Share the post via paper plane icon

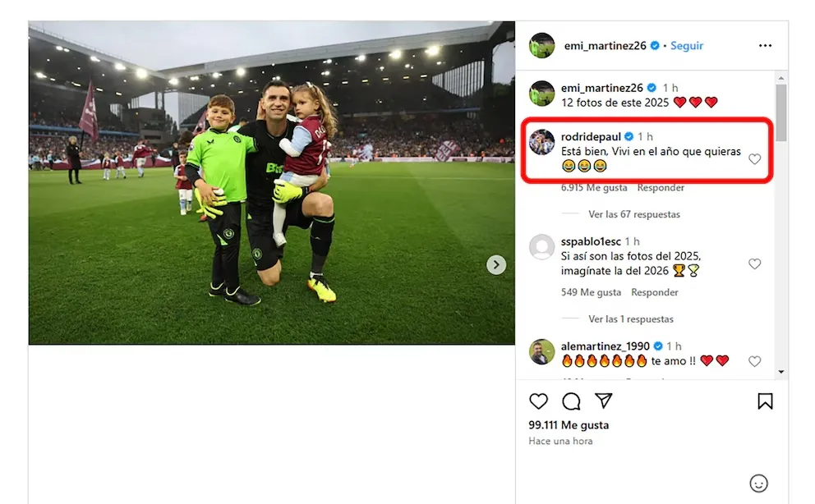coord(604,401)
